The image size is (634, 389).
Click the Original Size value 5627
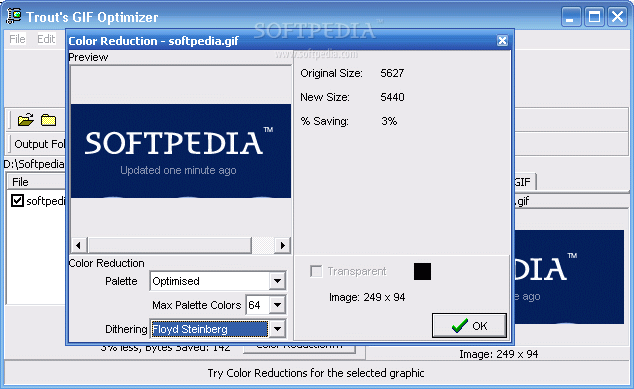[392, 73]
